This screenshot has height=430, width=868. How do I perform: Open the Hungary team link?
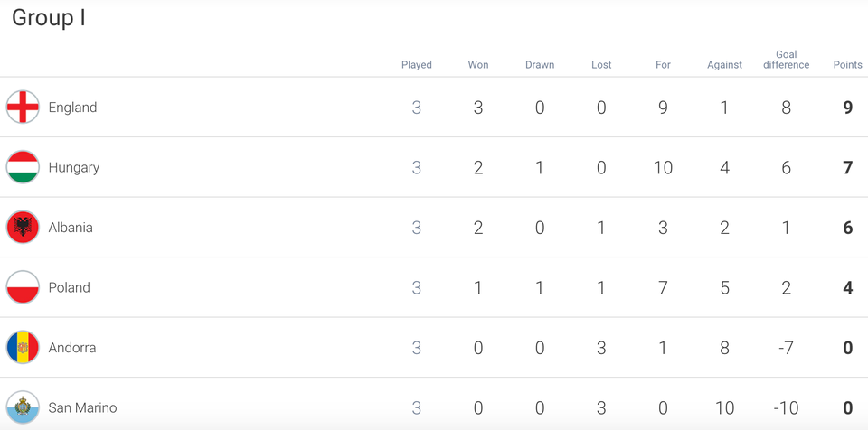point(74,168)
